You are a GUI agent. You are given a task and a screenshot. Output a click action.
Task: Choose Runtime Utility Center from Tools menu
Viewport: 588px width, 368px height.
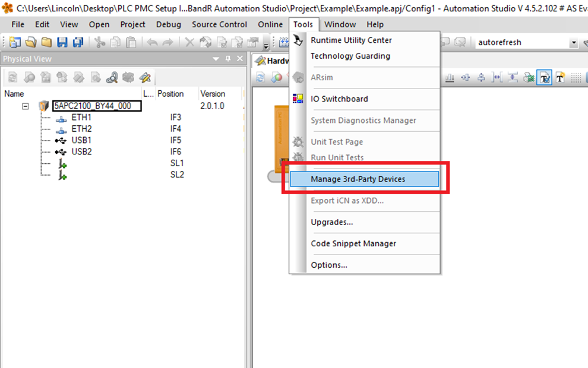[x=351, y=40]
